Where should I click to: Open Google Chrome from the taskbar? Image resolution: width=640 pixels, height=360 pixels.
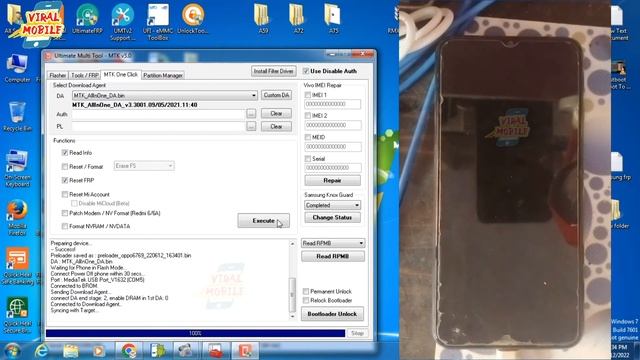[x=129, y=351]
